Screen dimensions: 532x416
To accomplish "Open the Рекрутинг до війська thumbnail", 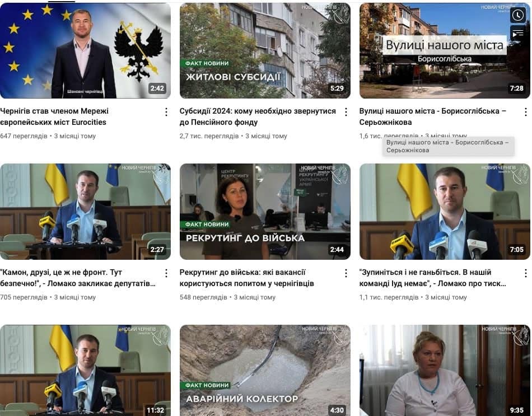I will tap(265, 212).
